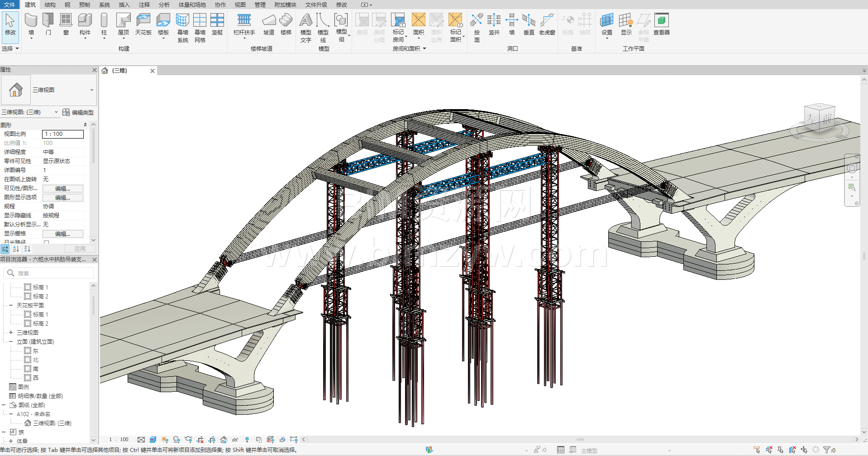Open the 三维视图 type selector dropdown

pos(92,90)
